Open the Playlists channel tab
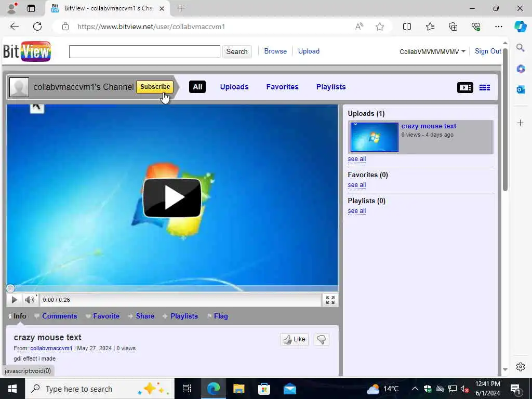The height and width of the screenshot is (399, 532). (x=331, y=87)
